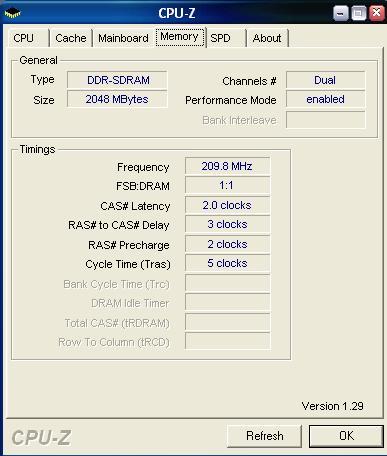Select the 1:1 FSB:DRAM ratio value

click(227, 185)
